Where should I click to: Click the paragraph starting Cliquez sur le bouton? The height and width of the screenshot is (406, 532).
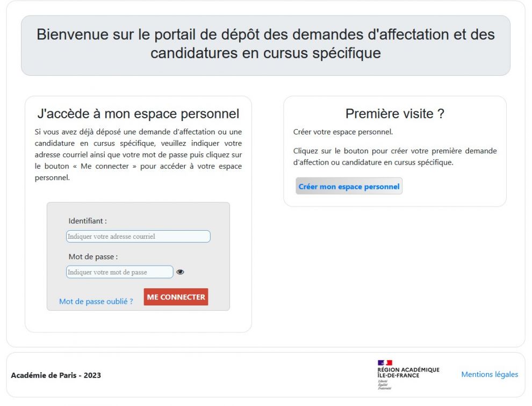pos(395,156)
